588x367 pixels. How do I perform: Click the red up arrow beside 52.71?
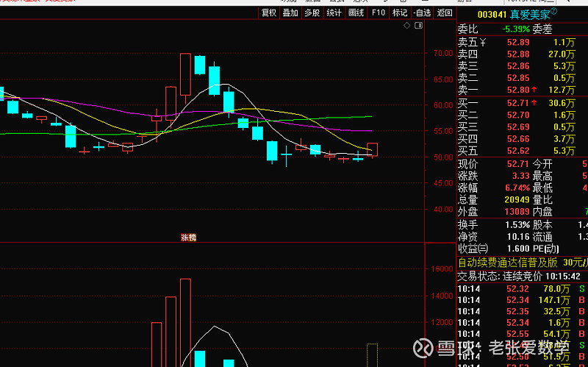coord(534,102)
